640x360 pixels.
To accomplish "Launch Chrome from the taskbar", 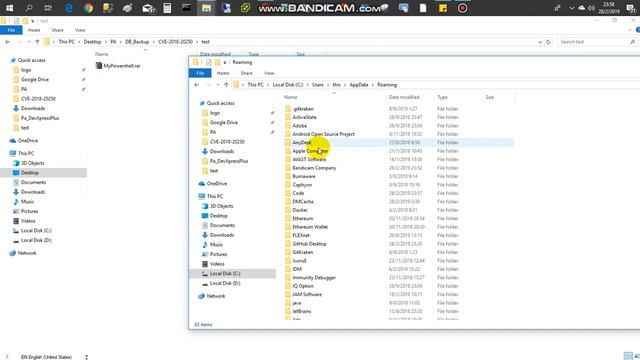I will (x=88, y=8).
